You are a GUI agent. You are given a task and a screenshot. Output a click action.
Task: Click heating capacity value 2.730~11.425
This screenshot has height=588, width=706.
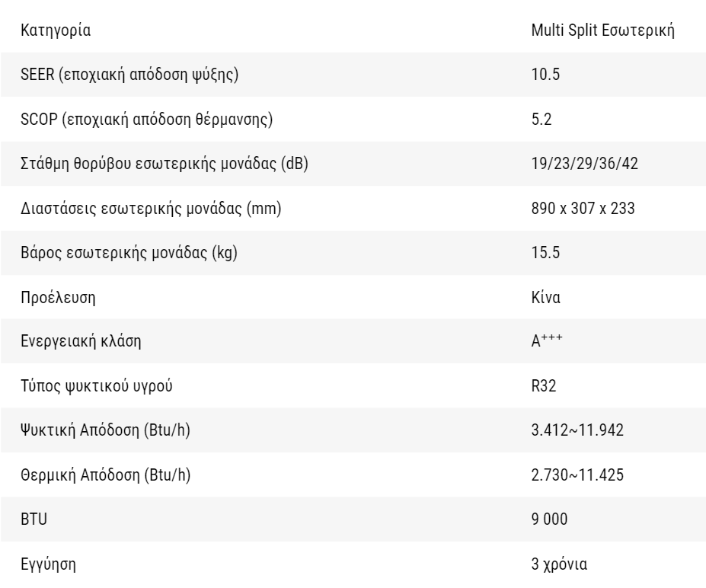pyautogui.click(x=577, y=475)
